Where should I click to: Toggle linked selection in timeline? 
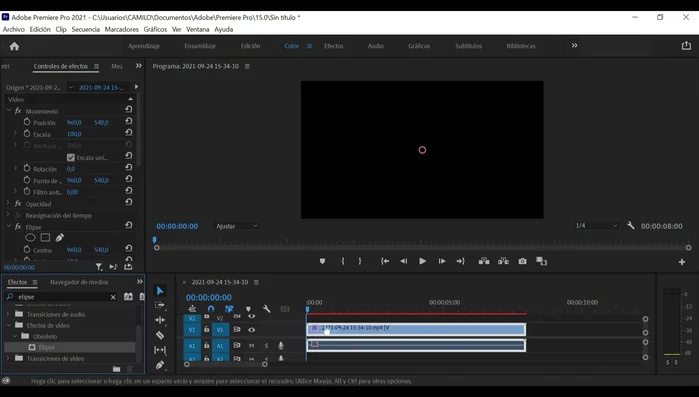coord(229,309)
